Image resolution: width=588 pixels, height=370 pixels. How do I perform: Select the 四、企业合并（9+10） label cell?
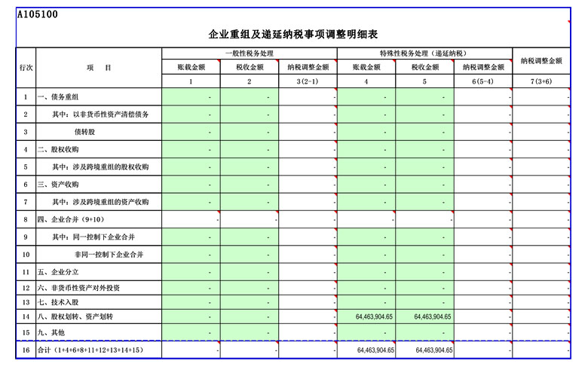[98, 219]
